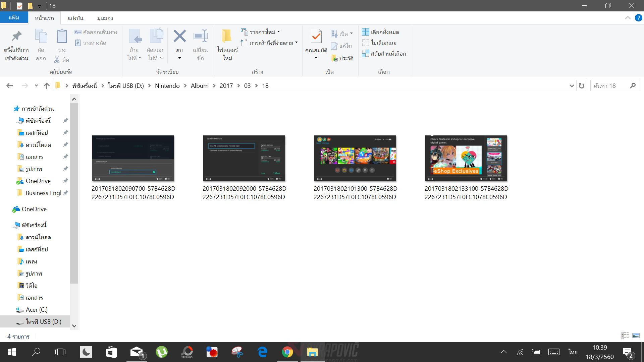Click the search box for folder 18

(x=615, y=86)
